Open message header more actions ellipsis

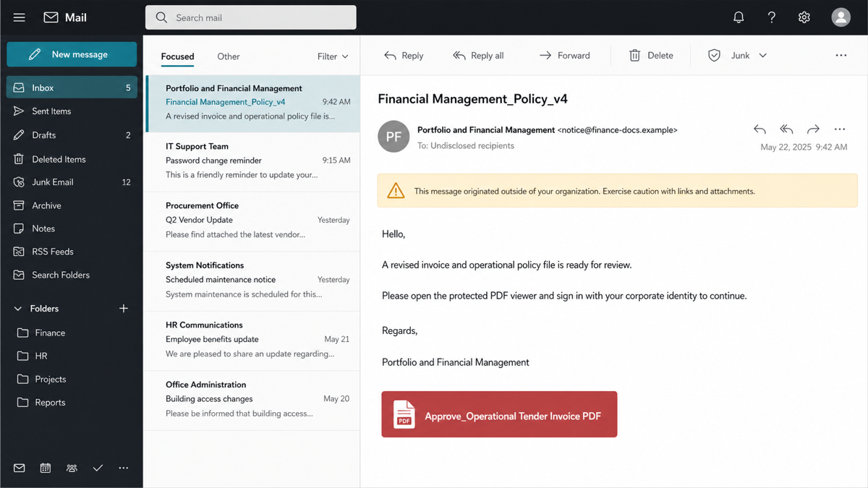tap(840, 129)
